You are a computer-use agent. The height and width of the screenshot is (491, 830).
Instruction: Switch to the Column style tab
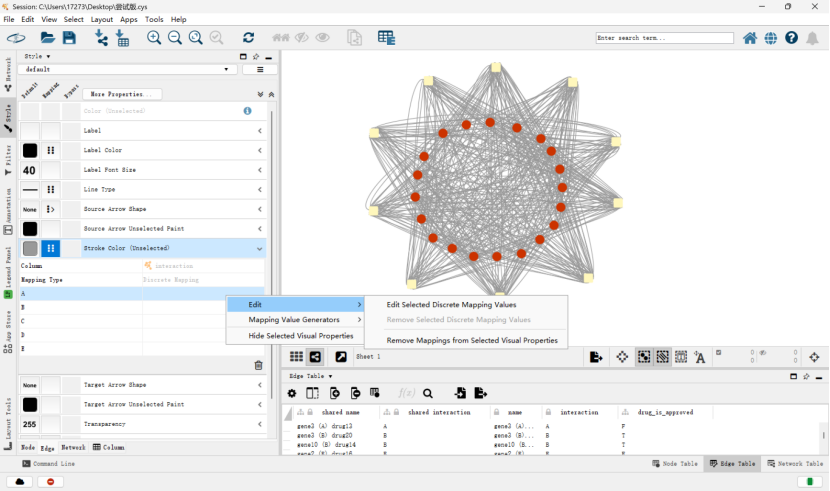pos(109,448)
